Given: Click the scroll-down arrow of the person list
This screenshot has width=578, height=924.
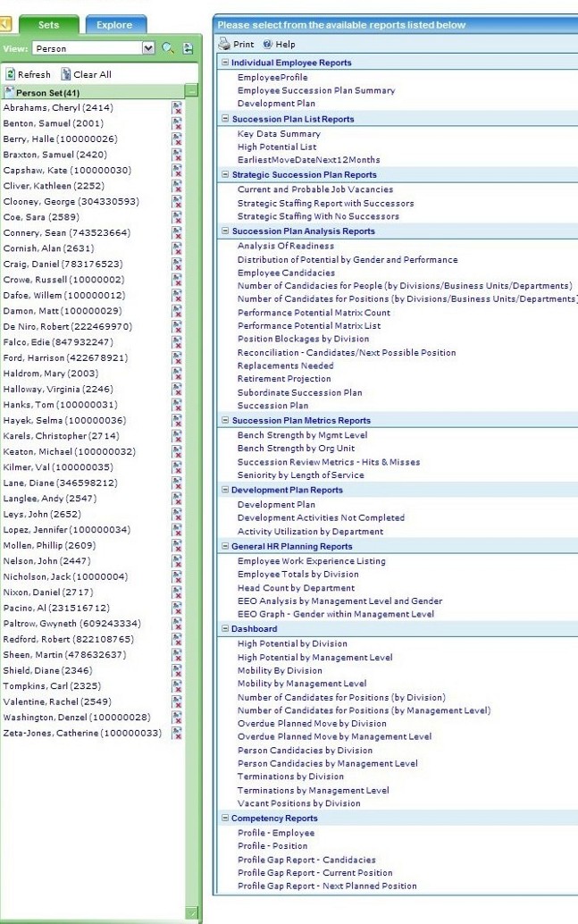Looking at the screenshot, I should pyautogui.click(x=191, y=912).
